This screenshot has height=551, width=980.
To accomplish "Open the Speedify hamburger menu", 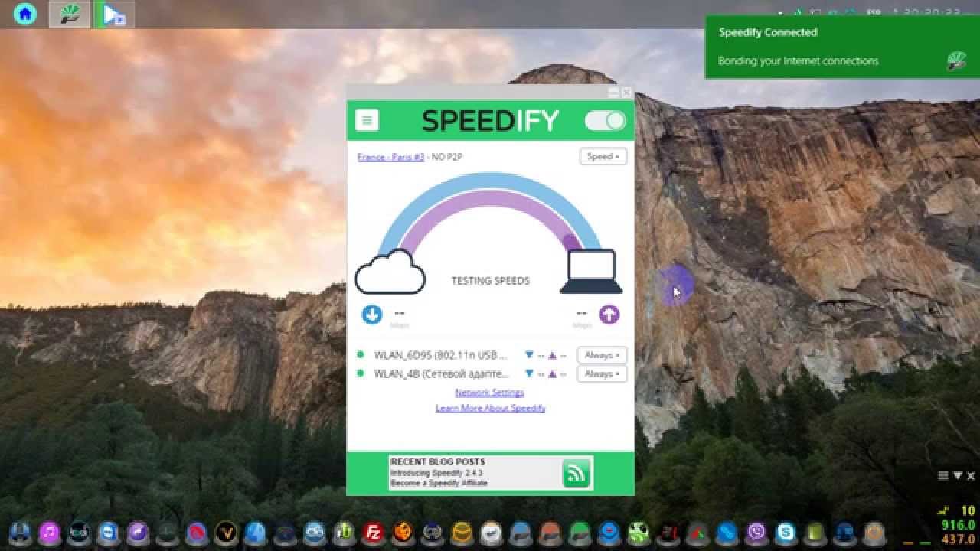I will [367, 120].
